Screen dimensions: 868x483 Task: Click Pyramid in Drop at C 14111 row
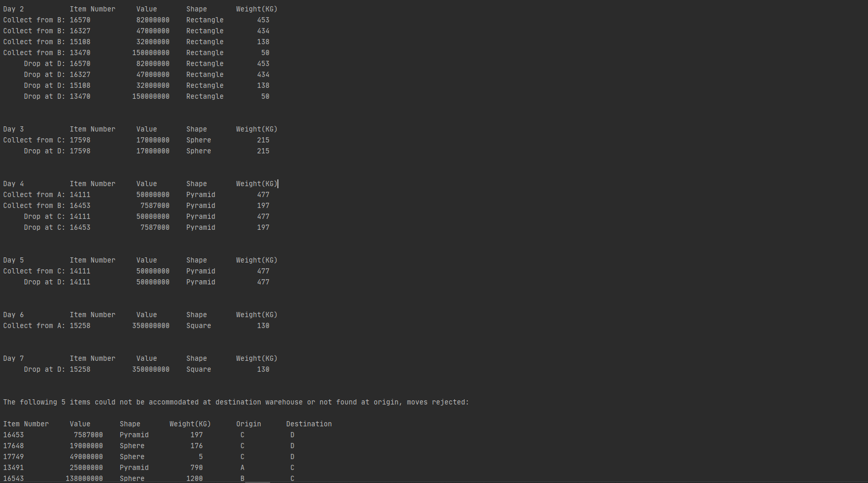click(201, 216)
